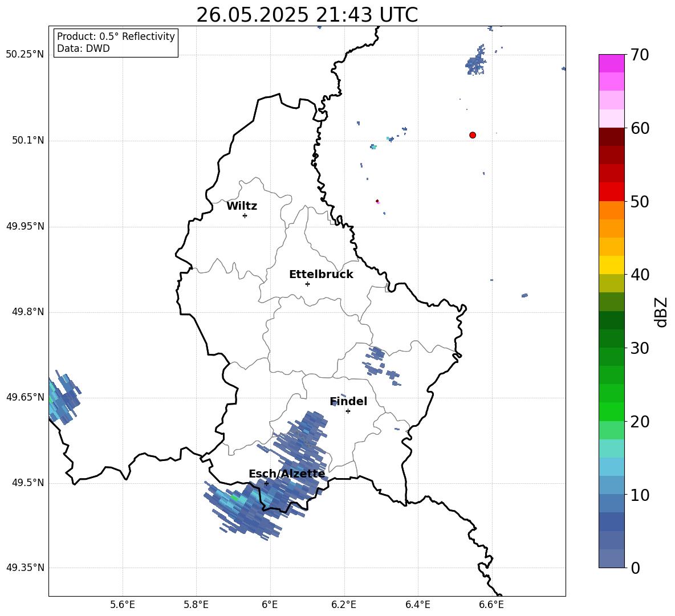The width and height of the screenshot is (675, 616).
Task: Click the 5.8°E longitude label
Action: pos(196,605)
